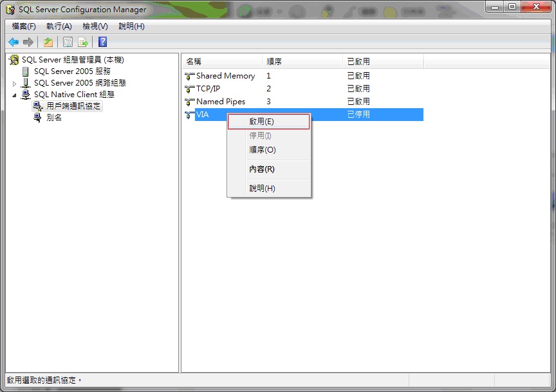Open the 執行(A) menu
The image size is (556, 392).
[59, 26]
